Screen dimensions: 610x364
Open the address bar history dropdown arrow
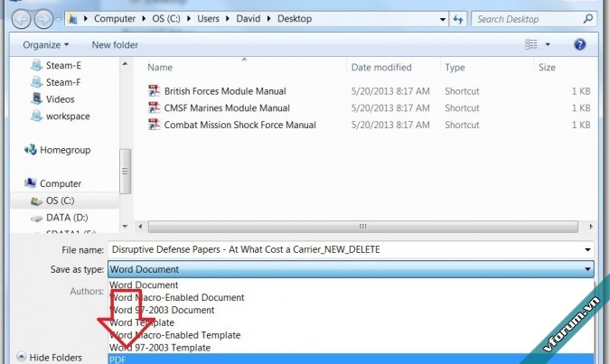pyautogui.click(x=442, y=19)
